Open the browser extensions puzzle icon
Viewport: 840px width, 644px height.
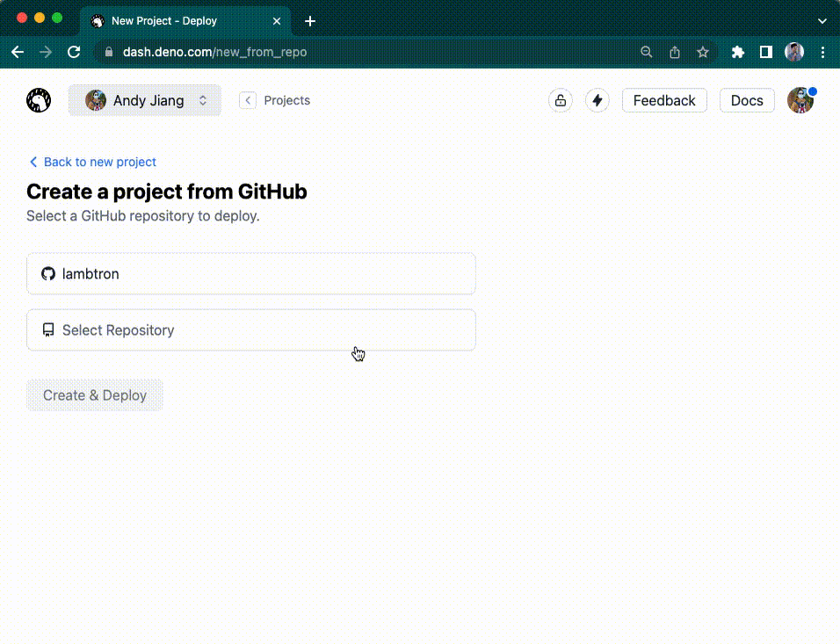(x=738, y=52)
